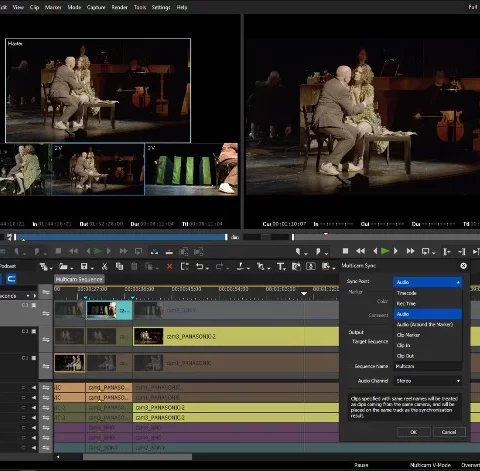Click the Copy icon in timeline toolbar
The width and height of the screenshot is (480, 471).
(x=119, y=266)
